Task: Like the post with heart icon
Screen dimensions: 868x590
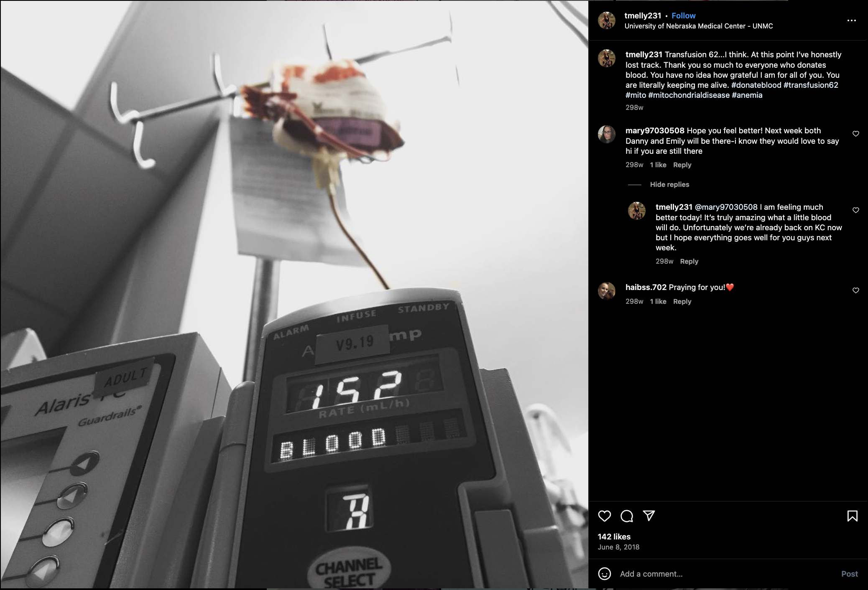Action: click(604, 516)
